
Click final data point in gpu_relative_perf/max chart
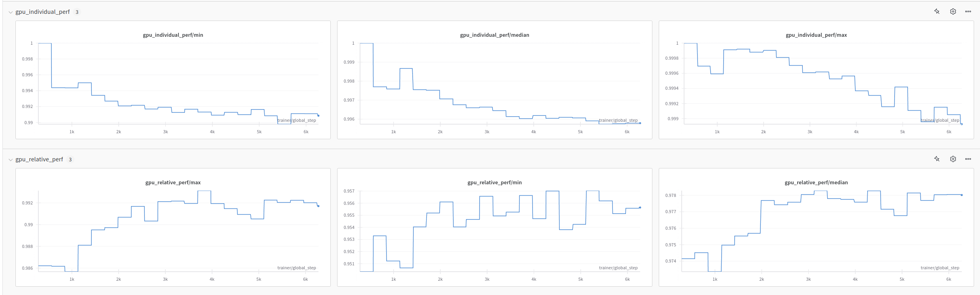pos(318,206)
